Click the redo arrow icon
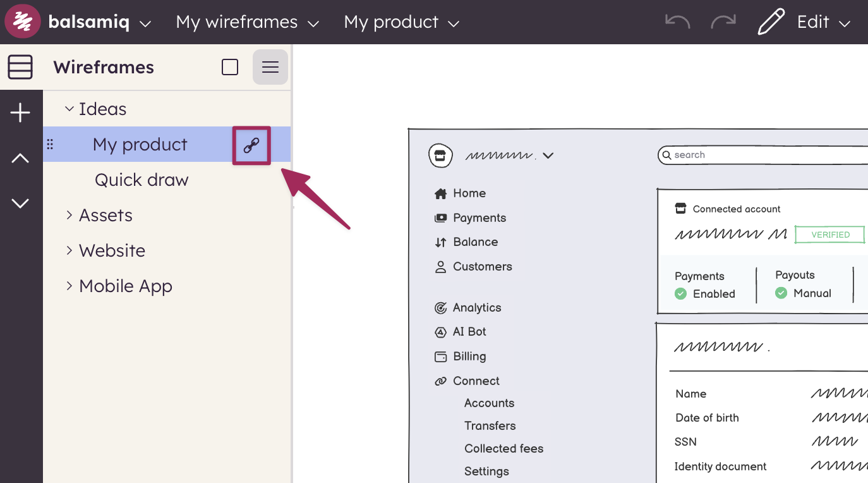The height and width of the screenshot is (483, 868). point(723,23)
